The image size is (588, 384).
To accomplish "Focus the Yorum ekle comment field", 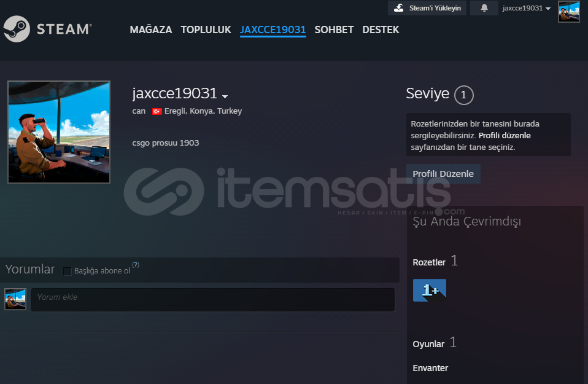I will (213, 300).
